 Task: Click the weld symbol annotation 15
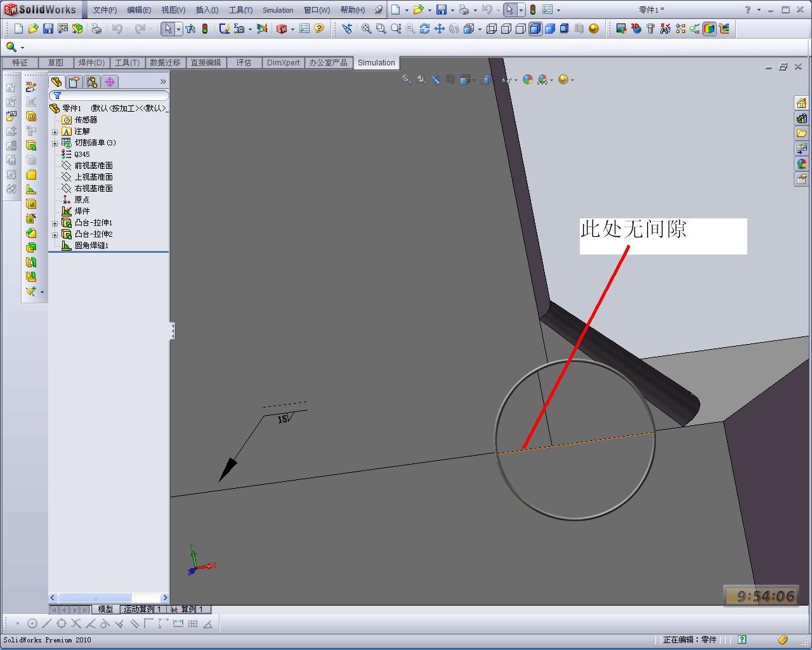(283, 419)
